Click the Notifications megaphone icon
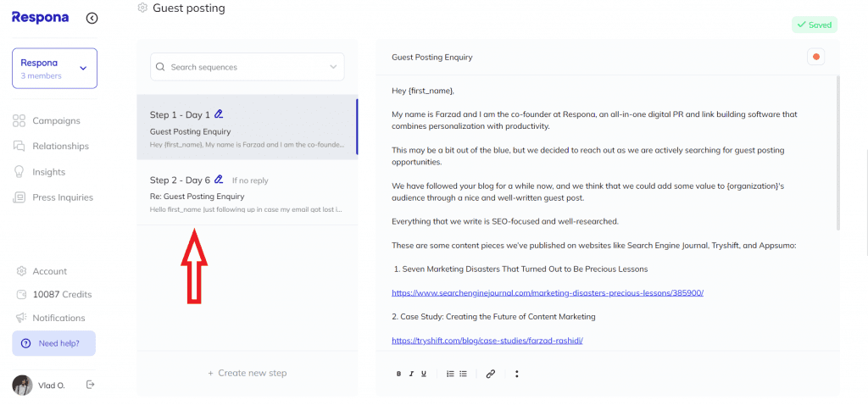Screen dimensions: 868x405 click(x=21, y=318)
